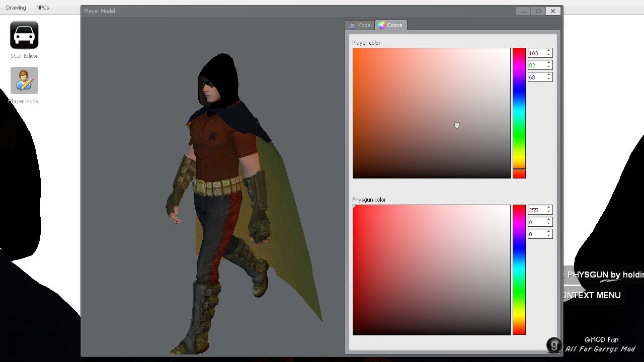Screen dimensions: 644x362
Task: Maximize the Player Model window
Action: (x=538, y=11)
